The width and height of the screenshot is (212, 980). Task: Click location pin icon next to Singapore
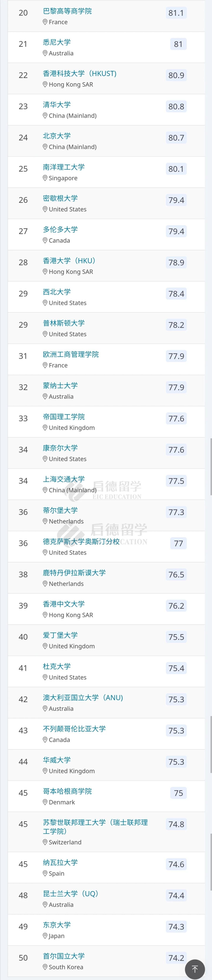[45, 178]
